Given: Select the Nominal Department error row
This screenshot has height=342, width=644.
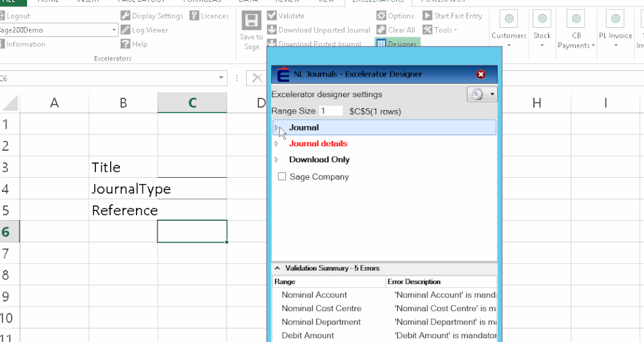Looking at the screenshot, I should 385,322.
